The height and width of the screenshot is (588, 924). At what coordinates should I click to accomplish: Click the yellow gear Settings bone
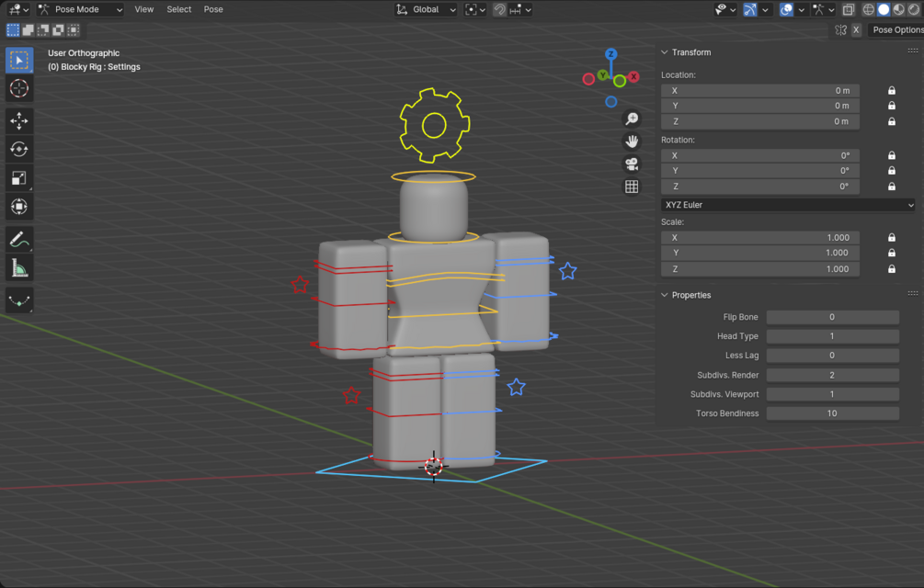434,125
